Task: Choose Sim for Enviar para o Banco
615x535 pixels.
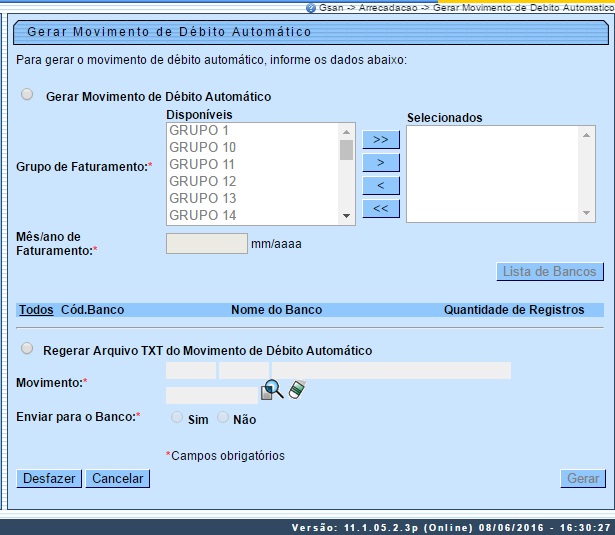Action: click(x=177, y=417)
